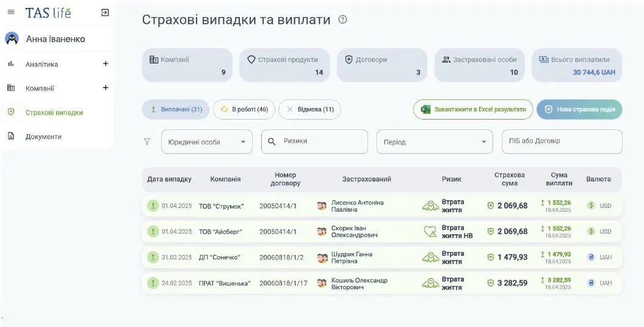This screenshot has height=327, width=644.
Task: Click the shield icon beside 3 282,59 sum
Action: (490, 282)
